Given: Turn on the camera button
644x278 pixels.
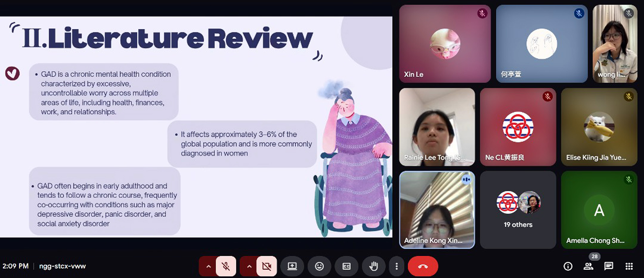Looking at the screenshot, I should pyautogui.click(x=266, y=266).
